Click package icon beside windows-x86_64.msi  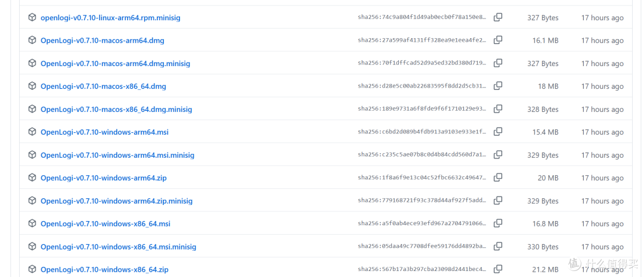click(32, 223)
